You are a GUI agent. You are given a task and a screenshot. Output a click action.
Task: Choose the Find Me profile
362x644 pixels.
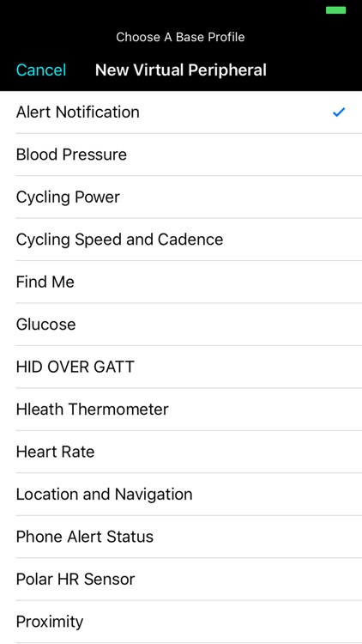pos(181,282)
